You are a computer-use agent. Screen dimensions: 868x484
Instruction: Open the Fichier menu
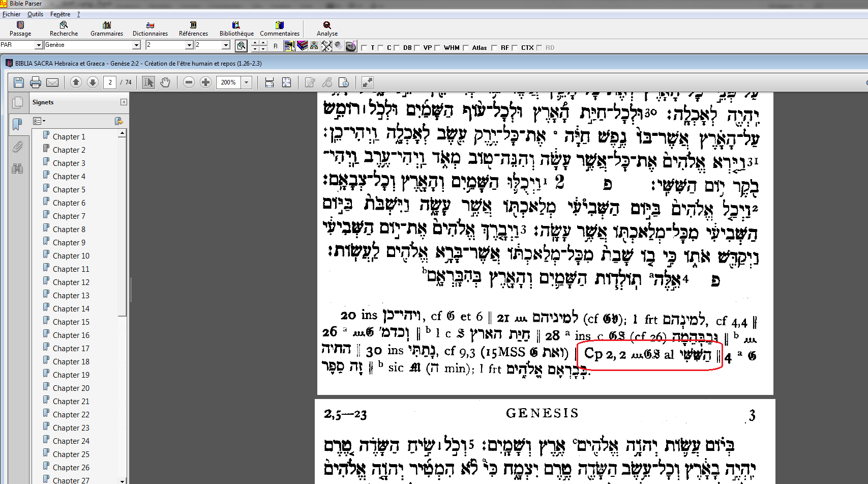(11, 14)
